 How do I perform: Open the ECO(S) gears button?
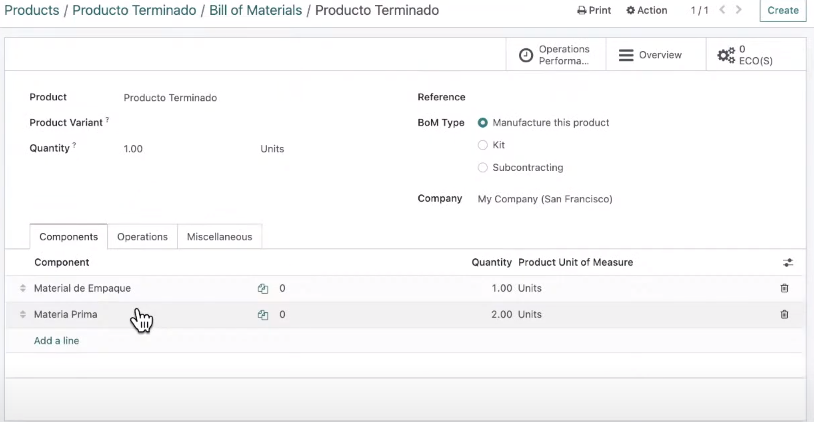pos(745,55)
